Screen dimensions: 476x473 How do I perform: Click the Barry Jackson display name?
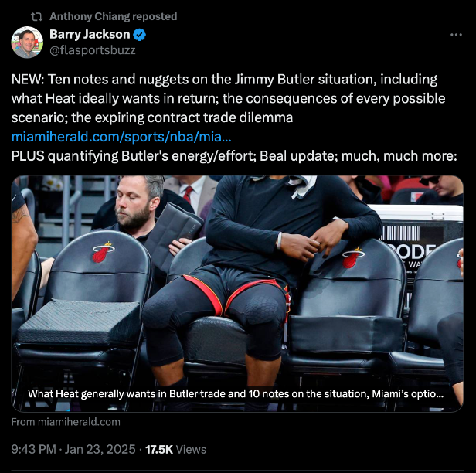[x=90, y=34]
